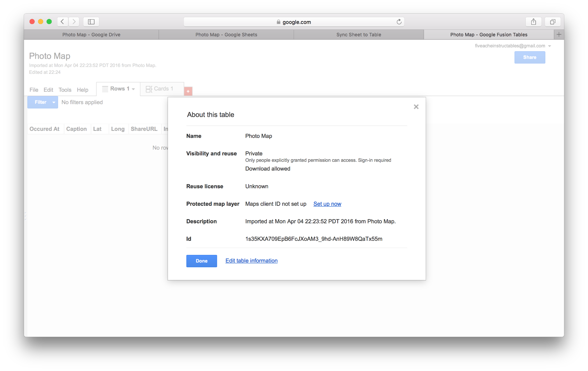588x371 pixels.
Task: Switch to the Cards 1 view icon
Action: [x=149, y=89]
